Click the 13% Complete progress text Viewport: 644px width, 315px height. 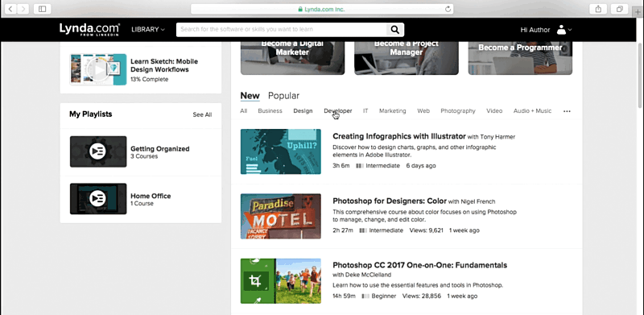pos(149,80)
